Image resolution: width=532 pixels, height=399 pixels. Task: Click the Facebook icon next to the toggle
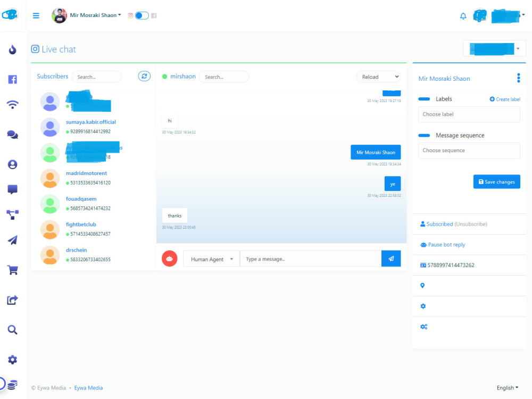click(x=154, y=15)
